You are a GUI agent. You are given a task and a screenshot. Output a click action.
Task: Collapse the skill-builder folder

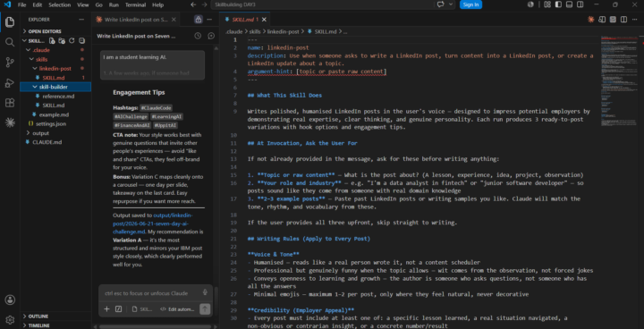coord(55,87)
